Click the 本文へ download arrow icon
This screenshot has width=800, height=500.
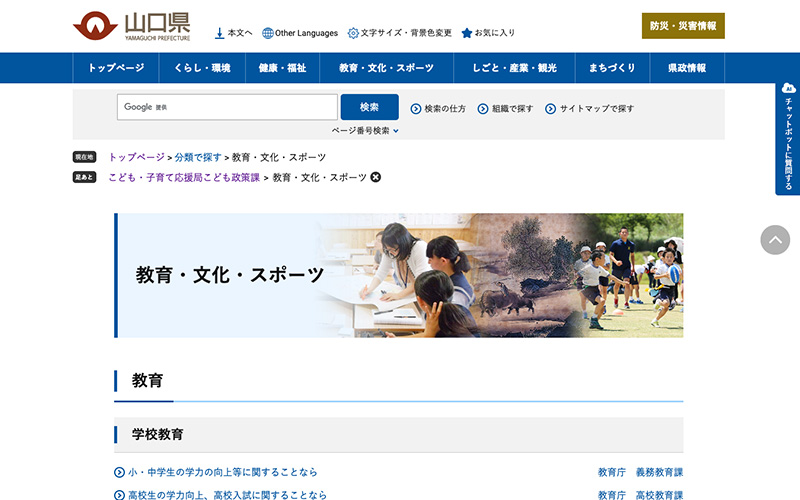(x=220, y=33)
